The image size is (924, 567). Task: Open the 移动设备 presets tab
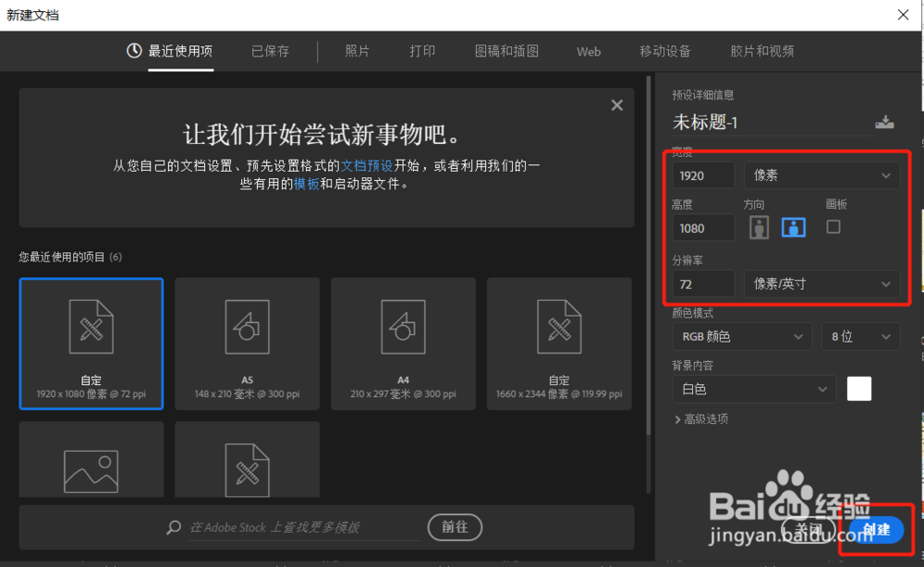click(x=664, y=51)
